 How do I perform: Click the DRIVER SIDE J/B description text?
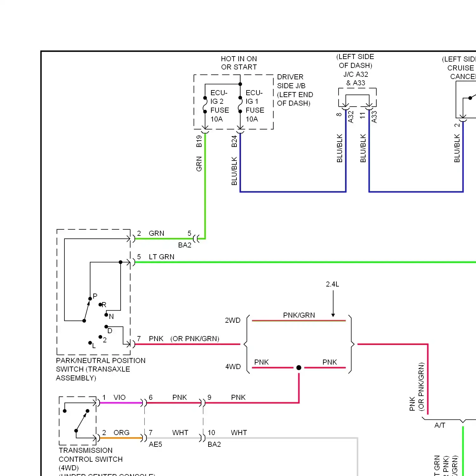click(295, 90)
